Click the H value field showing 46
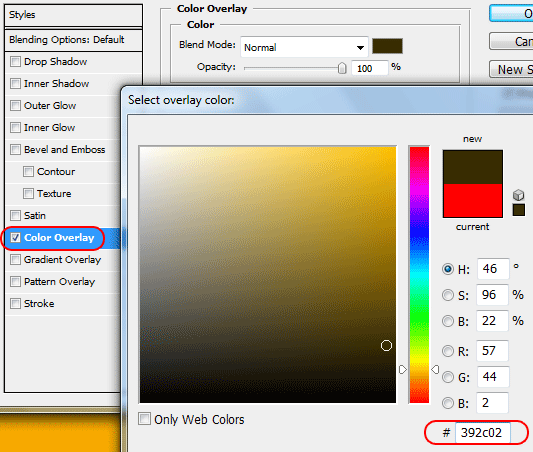The width and height of the screenshot is (533, 452). tap(493, 269)
